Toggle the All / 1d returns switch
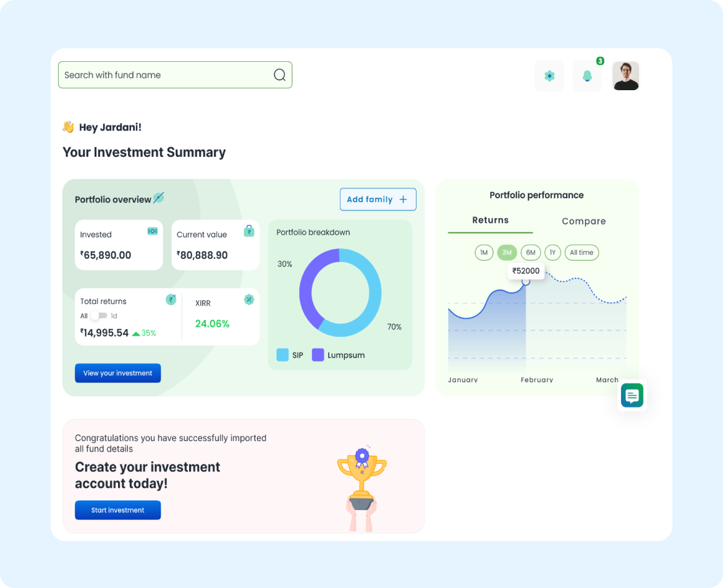Screen dimensions: 723x588 (99, 316)
